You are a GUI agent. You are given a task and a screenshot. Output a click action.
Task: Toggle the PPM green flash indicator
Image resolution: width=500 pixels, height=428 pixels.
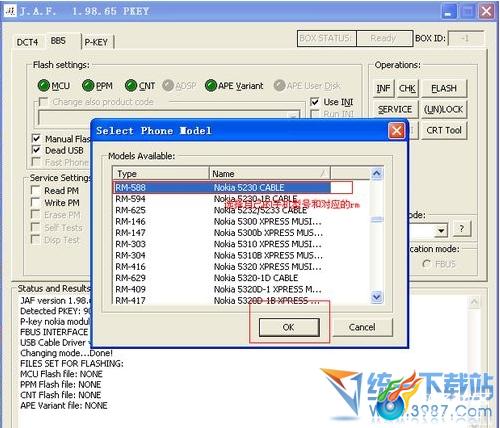coord(88,86)
